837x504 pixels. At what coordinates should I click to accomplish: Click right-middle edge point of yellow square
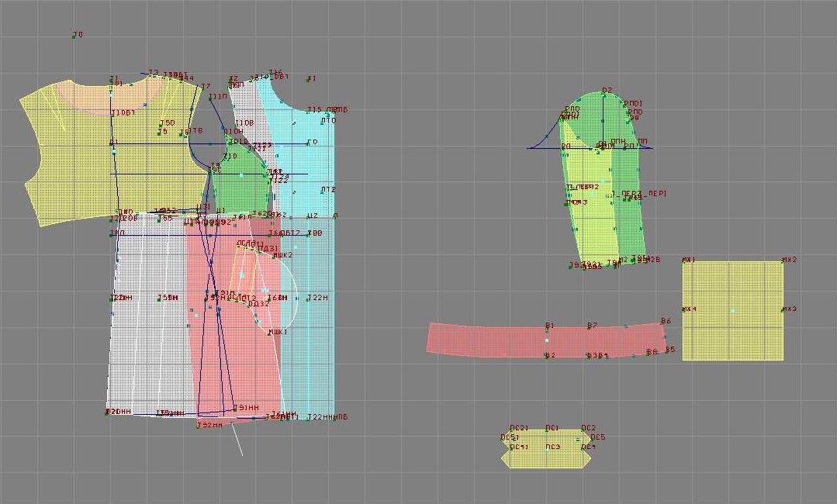(783, 310)
